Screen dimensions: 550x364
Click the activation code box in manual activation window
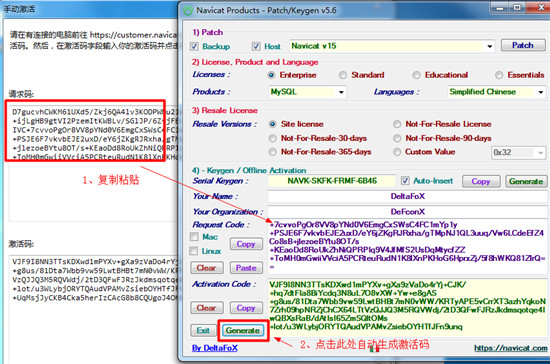[x=93, y=309]
